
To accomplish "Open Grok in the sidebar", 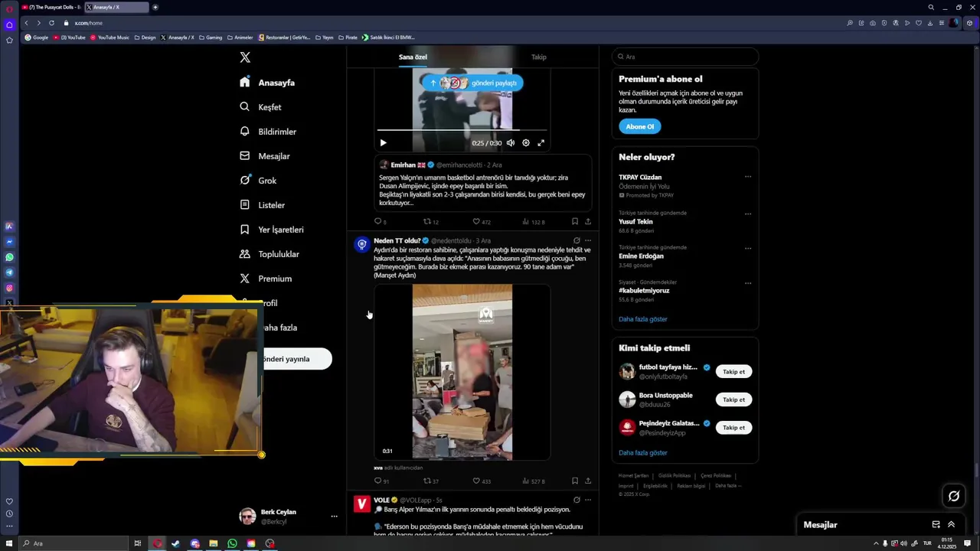I will point(259,181).
